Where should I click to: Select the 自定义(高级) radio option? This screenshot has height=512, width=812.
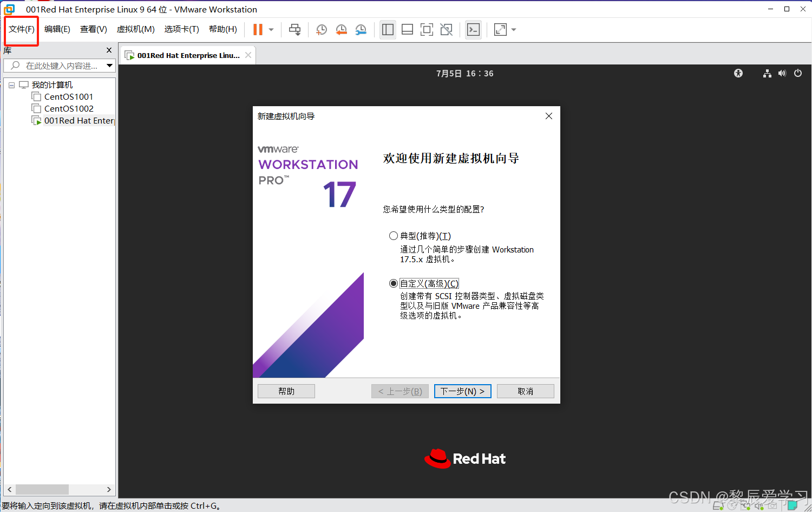394,283
